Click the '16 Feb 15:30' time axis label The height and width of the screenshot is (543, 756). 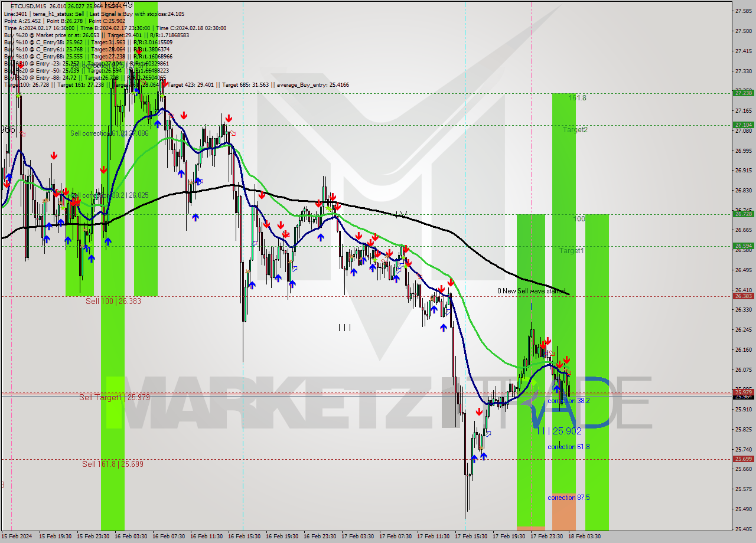(245, 537)
